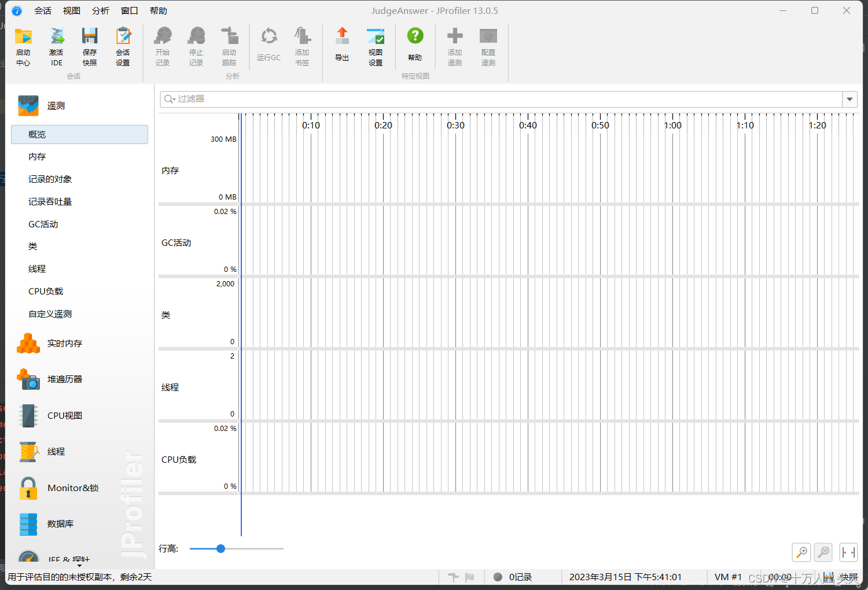
Task: Click the 类 chart row label
Action: point(166,315)
